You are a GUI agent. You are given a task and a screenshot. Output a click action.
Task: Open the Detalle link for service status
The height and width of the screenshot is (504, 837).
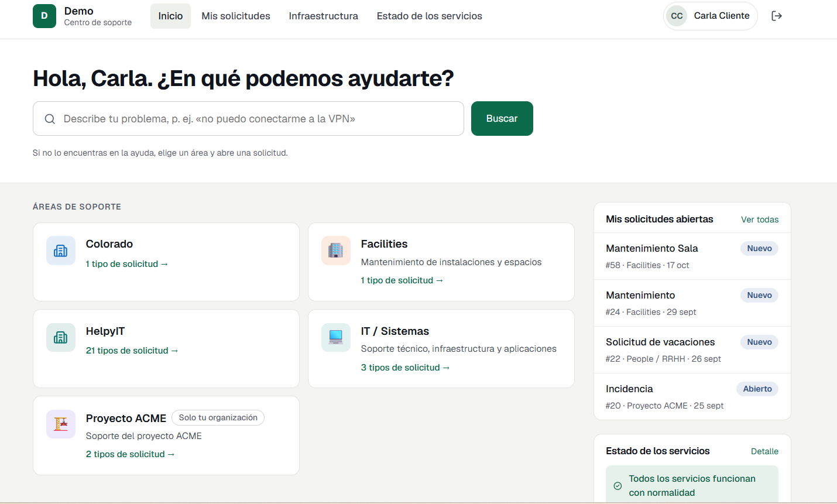764,451
